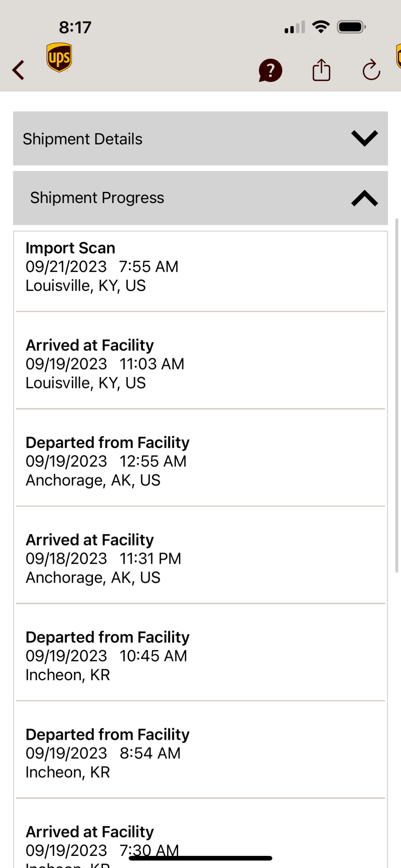Tap the UPS shield logo
This screenshot has height=868, width=401.
tap(59, 57)
